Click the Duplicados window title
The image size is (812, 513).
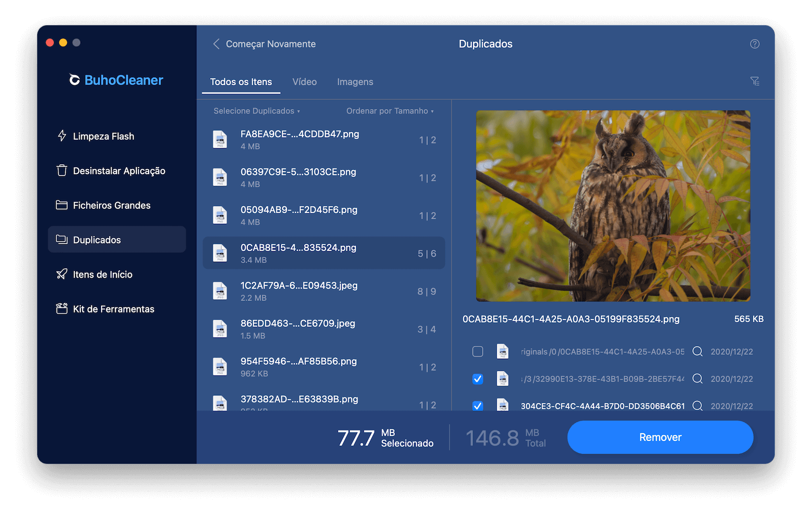coord(486,44)
